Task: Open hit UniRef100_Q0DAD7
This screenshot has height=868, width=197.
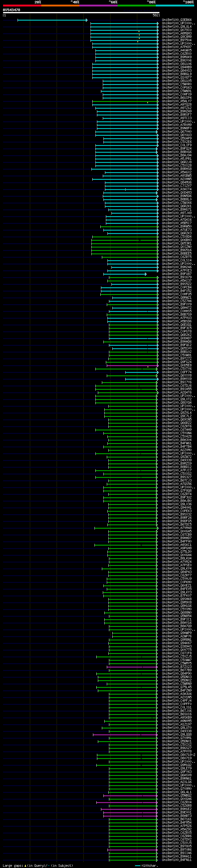Action: (177, 338)
